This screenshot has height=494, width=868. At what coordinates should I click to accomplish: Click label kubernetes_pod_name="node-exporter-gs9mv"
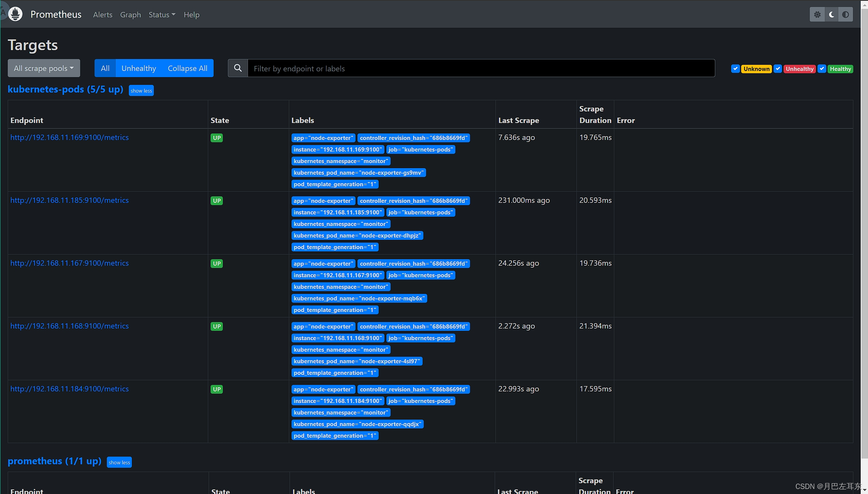(359, 173)
